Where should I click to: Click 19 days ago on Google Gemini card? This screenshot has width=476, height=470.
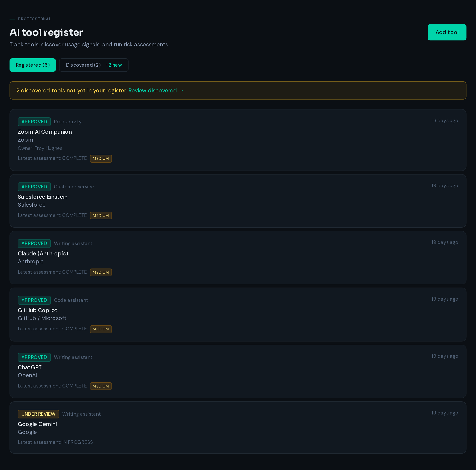(x=445, y=413)
